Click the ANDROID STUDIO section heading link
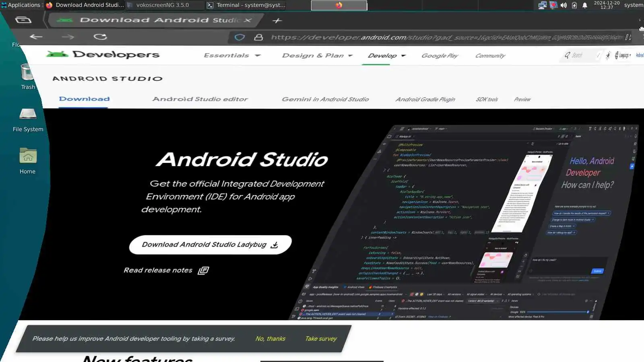 pos(107,79)
